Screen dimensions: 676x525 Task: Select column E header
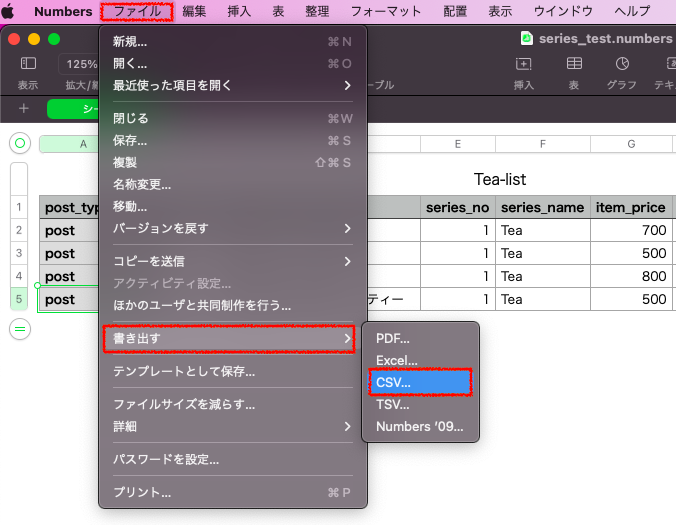click(x=458, y=144)
